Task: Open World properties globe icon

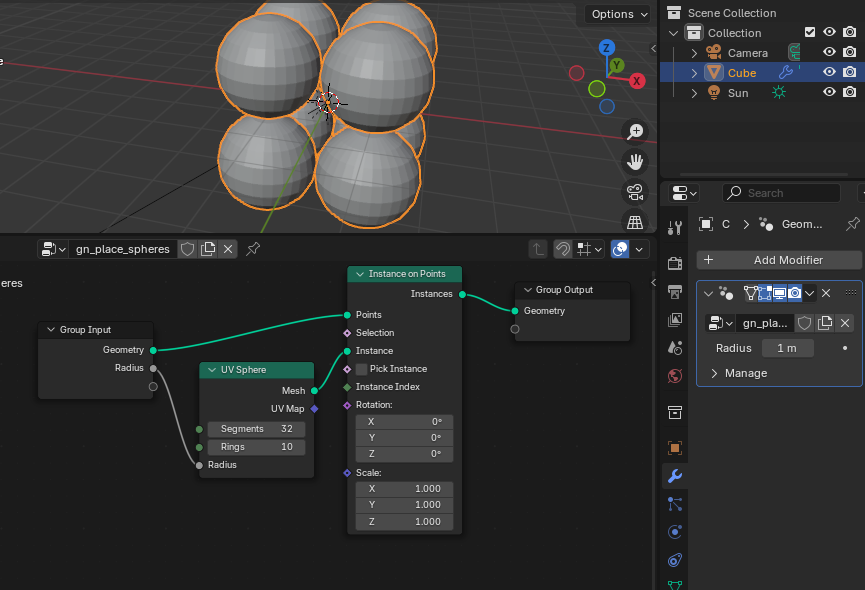Action: pos(675,376)
